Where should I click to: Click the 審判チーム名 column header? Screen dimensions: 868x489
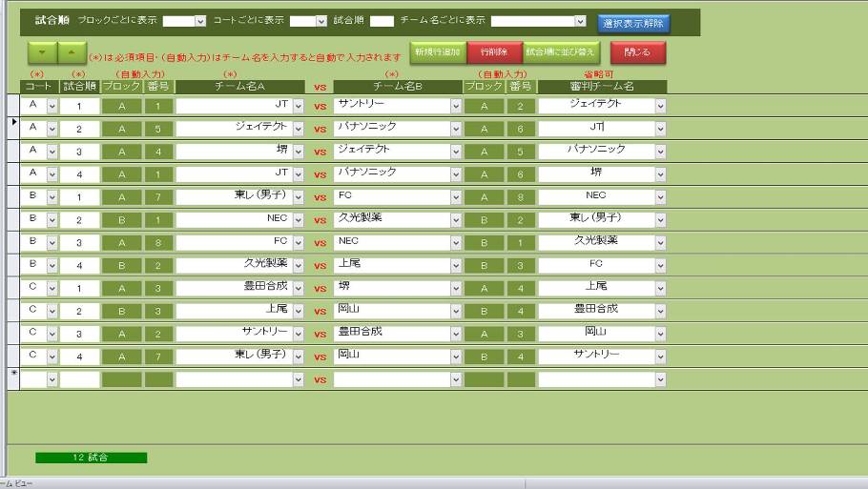602,87
